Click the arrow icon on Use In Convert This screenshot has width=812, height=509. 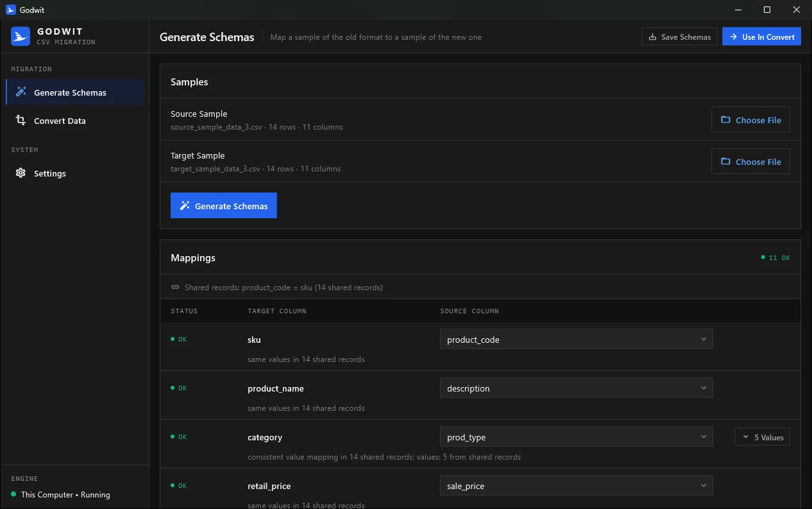(x=733, y=37)
